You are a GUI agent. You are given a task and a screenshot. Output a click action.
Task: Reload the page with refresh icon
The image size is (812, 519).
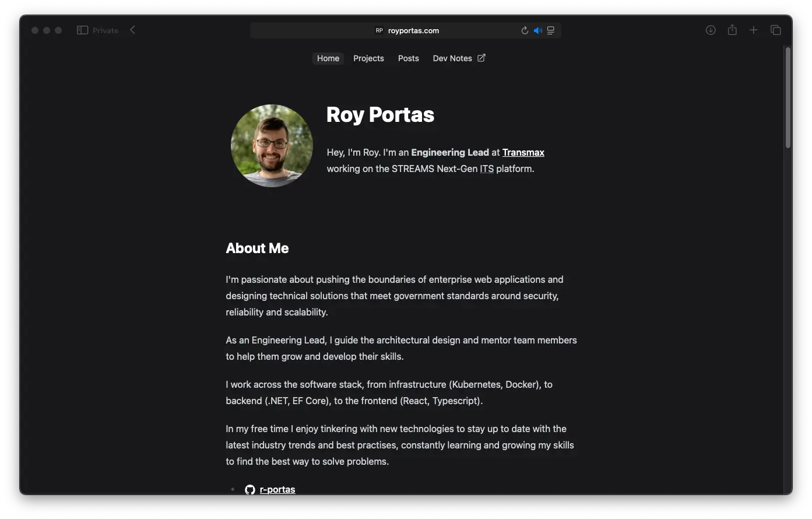[525, 30]
